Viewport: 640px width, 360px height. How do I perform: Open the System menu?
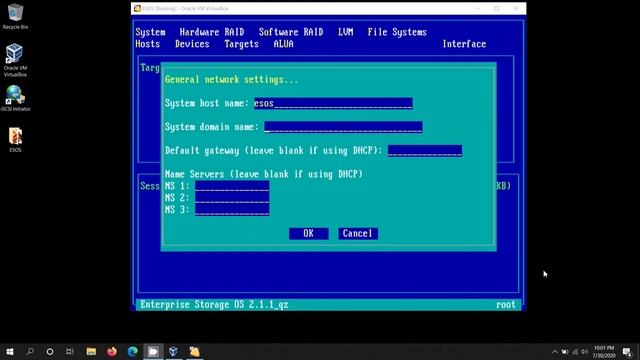[x=151, y=32]
